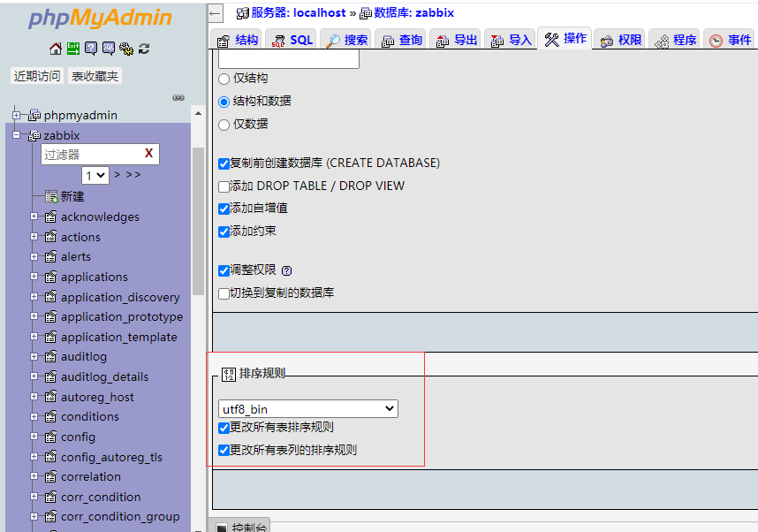Click the navigation tree vertical scrollbar thumb

click(x=198, y=221)
